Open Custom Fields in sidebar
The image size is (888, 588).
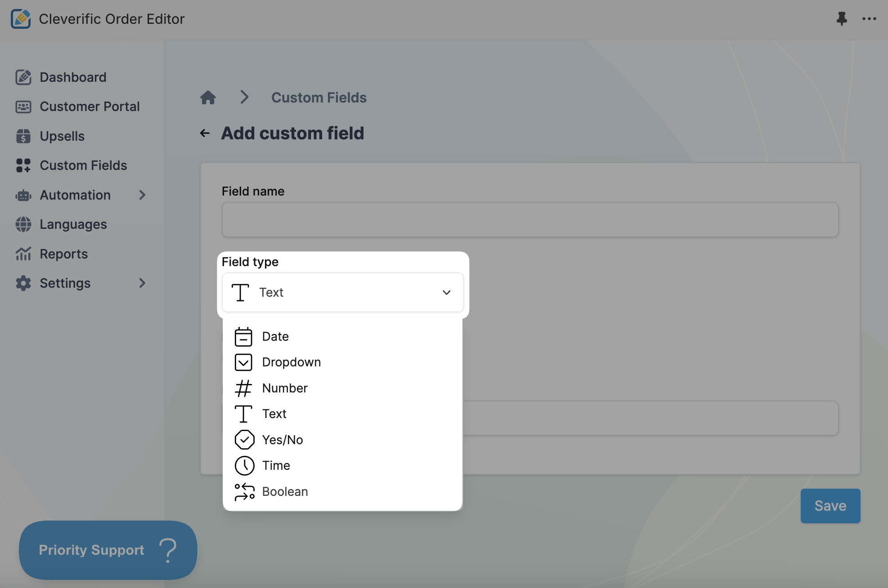tap(83, 165)
